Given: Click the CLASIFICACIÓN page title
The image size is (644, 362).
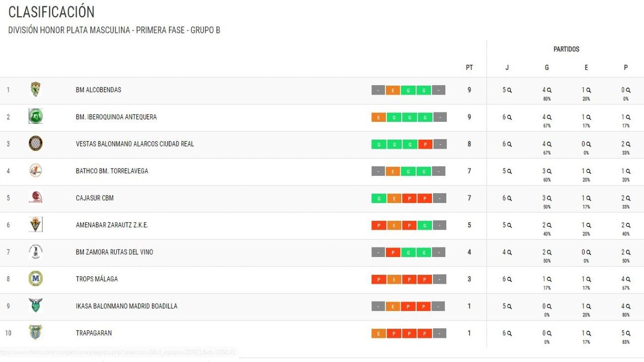Looking at the screenshot, I should pyautogui.click(x=51, y=12).
